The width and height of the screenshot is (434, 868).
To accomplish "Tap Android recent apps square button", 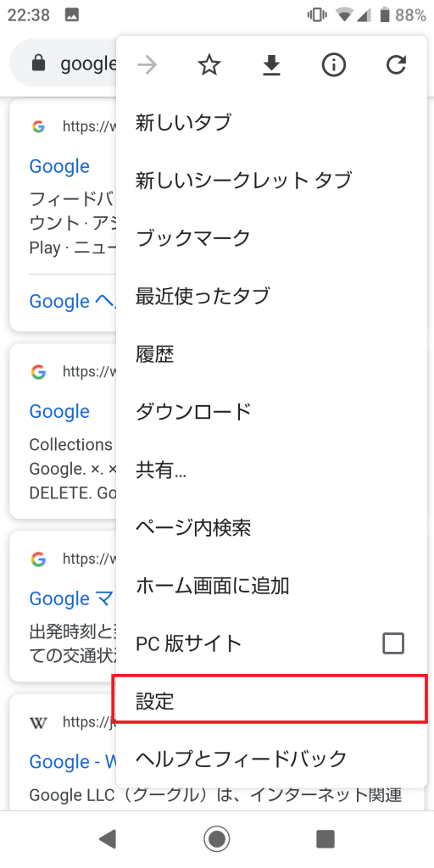I will 325,839.
